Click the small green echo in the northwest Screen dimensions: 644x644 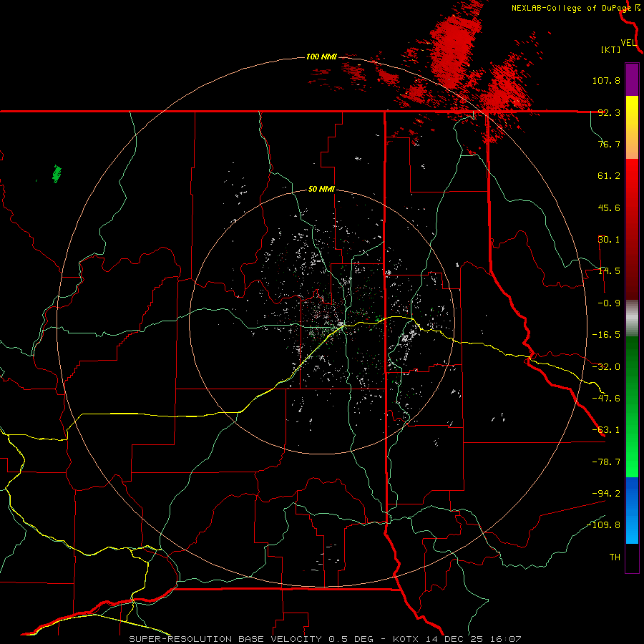pos(57,174)
